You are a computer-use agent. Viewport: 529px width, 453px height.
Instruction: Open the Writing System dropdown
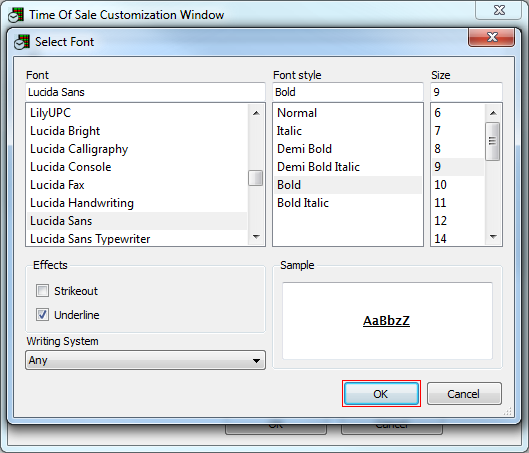pos(145,360)
